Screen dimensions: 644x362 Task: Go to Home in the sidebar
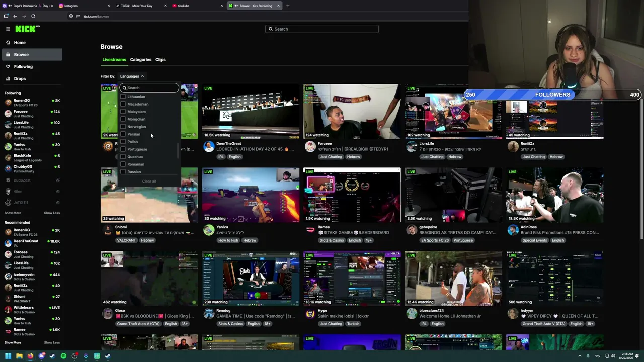(x=32, y=42)
